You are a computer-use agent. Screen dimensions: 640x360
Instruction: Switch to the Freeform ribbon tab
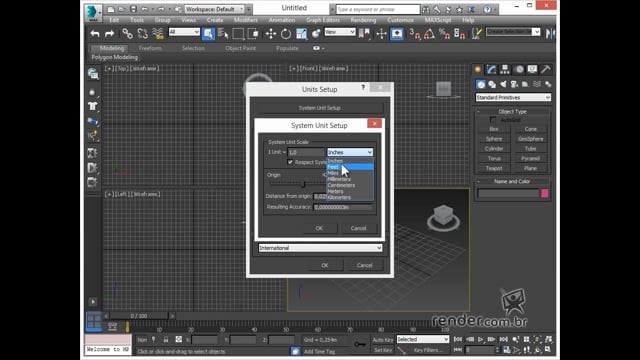coord(150,48)
